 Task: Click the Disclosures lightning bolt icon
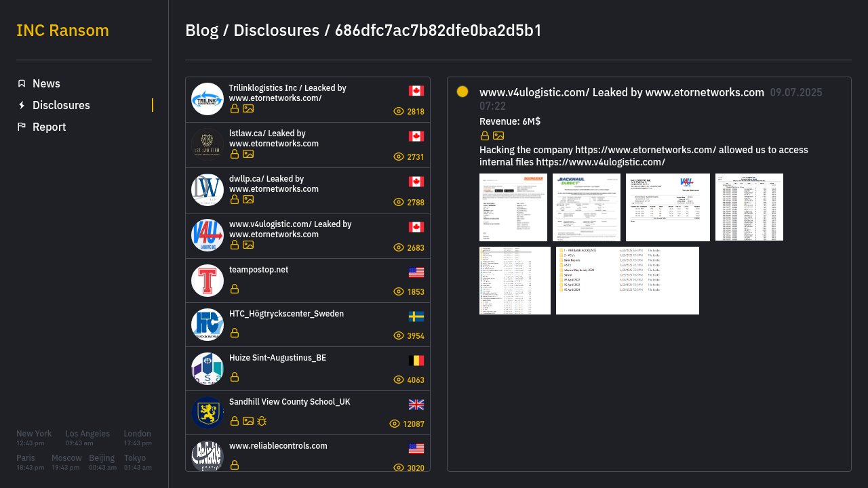click(x=22, y=105)
